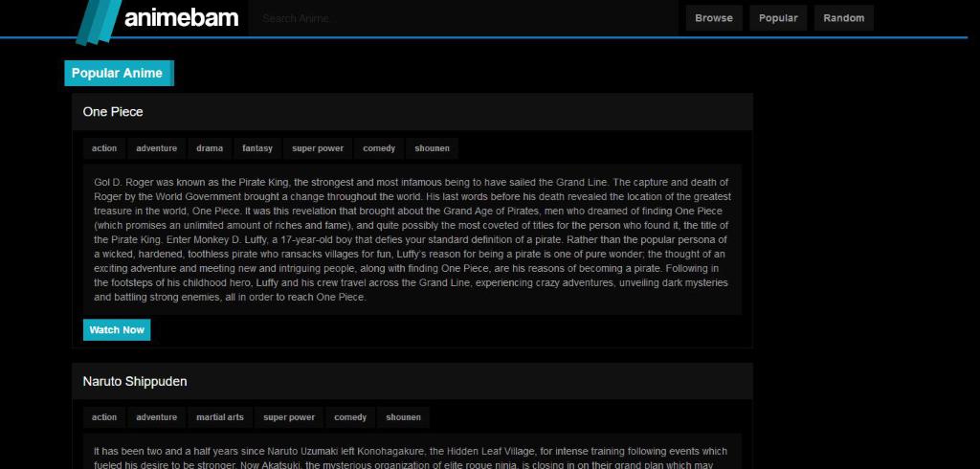980x469 pixels.
Task: Open the Popular page
Action: point(778,18)
